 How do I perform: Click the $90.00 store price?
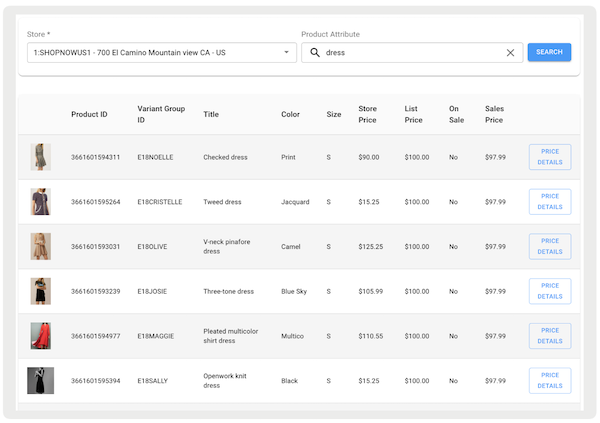368,157
